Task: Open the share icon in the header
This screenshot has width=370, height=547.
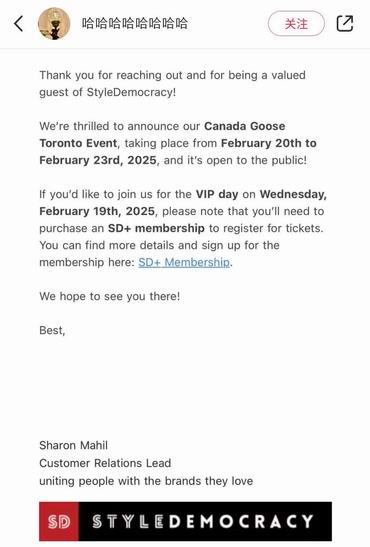Action: pos(345,24)
